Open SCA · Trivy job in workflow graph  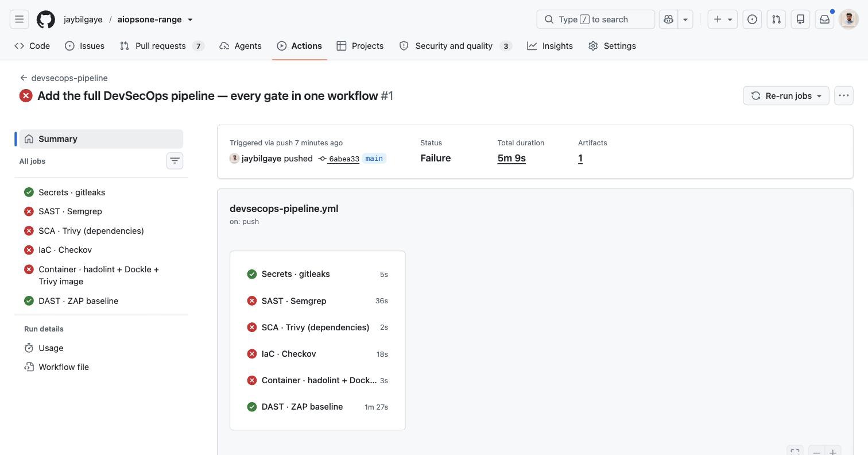coord(317,327)
